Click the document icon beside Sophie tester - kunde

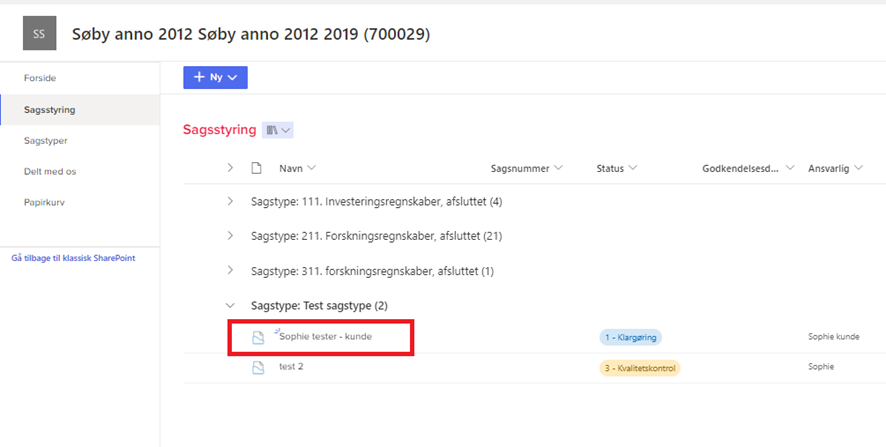(257, 337)
